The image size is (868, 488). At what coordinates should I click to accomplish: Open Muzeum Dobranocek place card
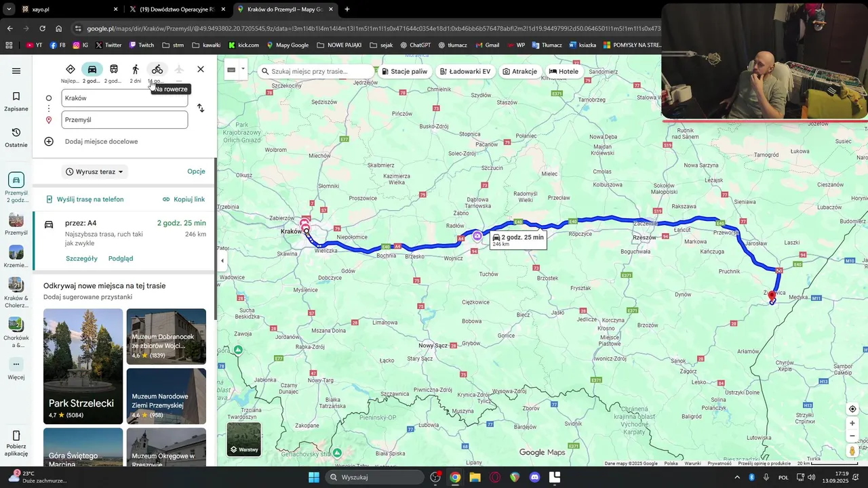coord(166,337)
